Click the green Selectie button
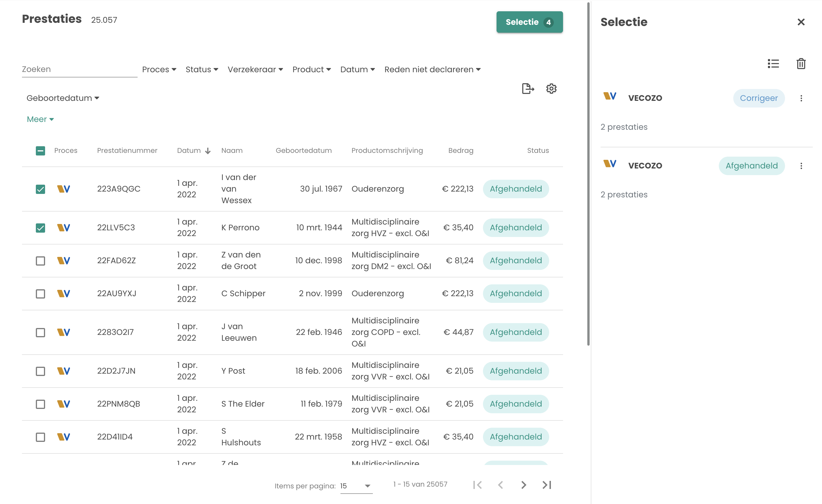This screenshot has width=822, height=504. pyautogui.click(x=529, y=22)
